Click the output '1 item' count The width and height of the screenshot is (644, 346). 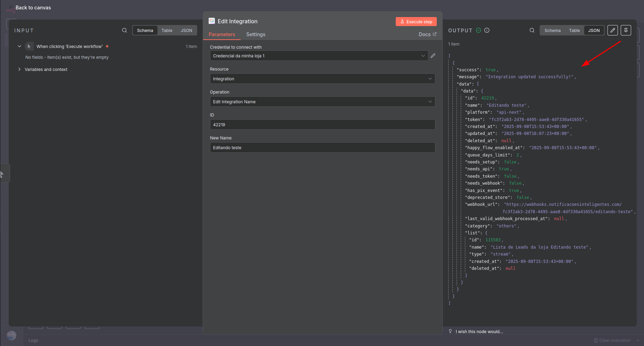tap(454, 44)
